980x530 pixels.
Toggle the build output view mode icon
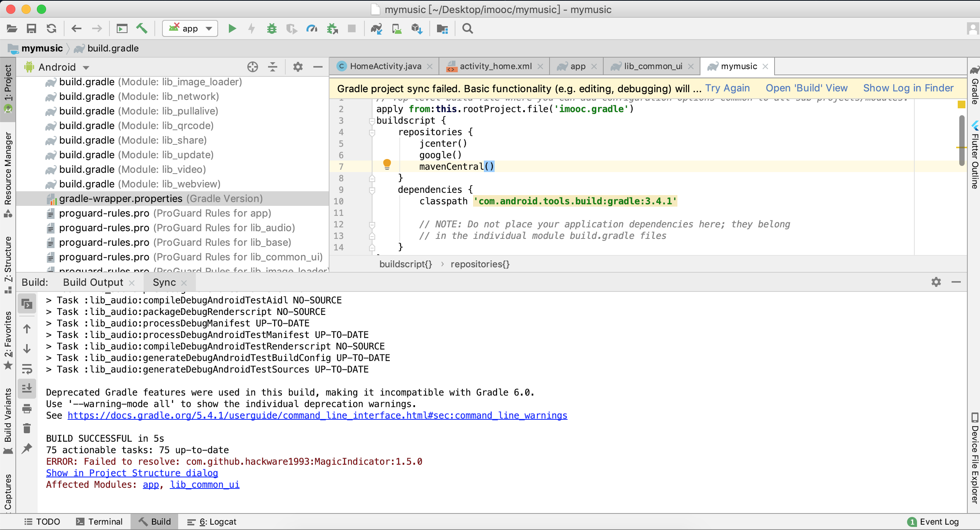[27, 304]
